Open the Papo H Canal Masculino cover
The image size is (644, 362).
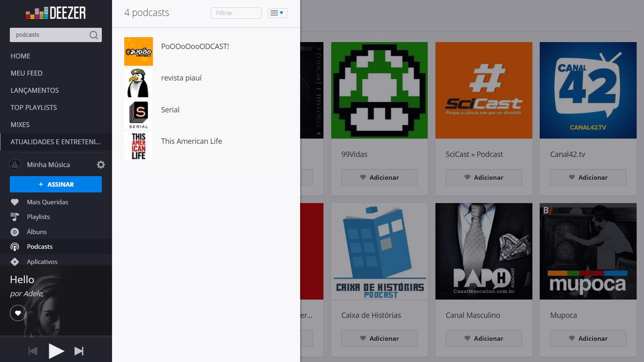(484, 251)
